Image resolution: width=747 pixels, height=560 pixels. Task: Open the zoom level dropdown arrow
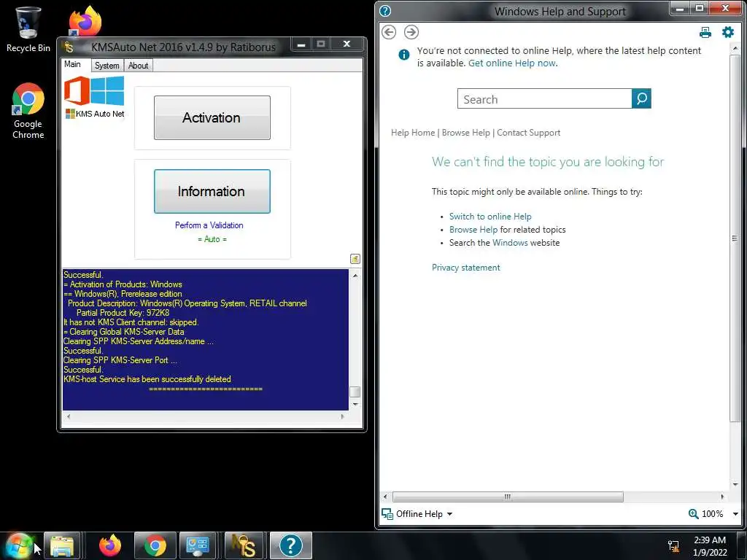[x=735, y=514]
